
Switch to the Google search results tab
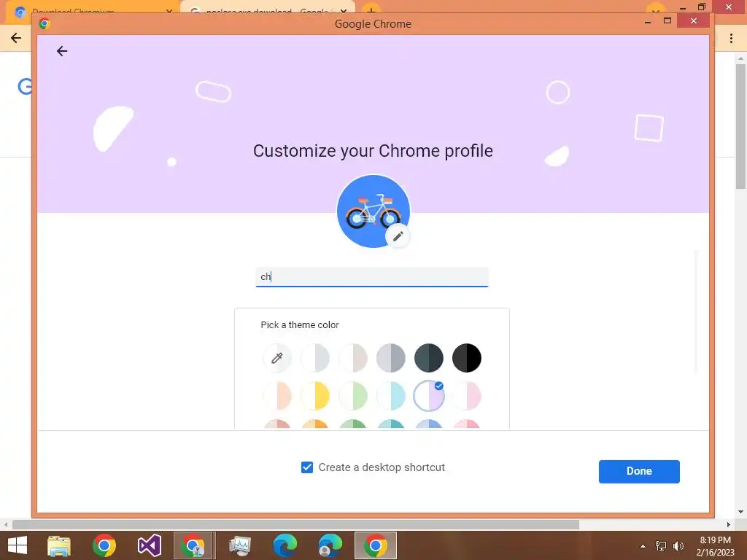click(x=267, y=10)
